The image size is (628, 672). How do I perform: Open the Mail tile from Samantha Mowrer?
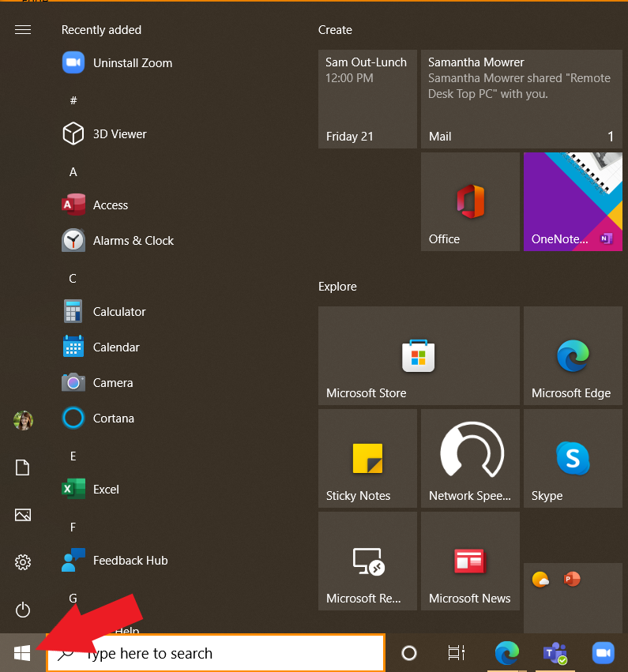tap(521, 99)
